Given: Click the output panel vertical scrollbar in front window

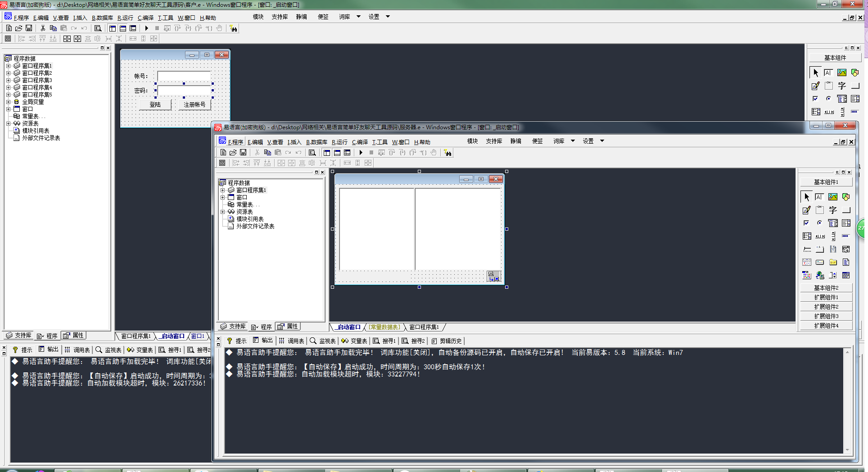Looking at the screenshot, I should (847, 400).
